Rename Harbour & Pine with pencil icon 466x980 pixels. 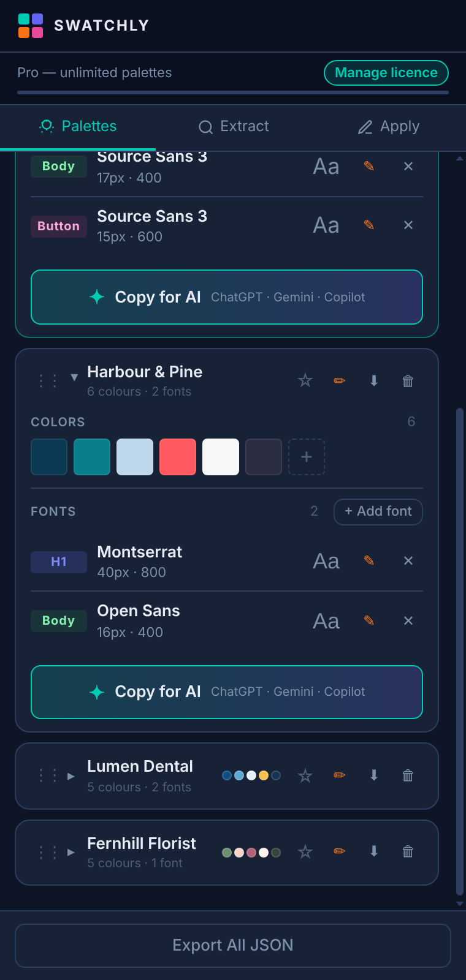(x=340, y=381)
